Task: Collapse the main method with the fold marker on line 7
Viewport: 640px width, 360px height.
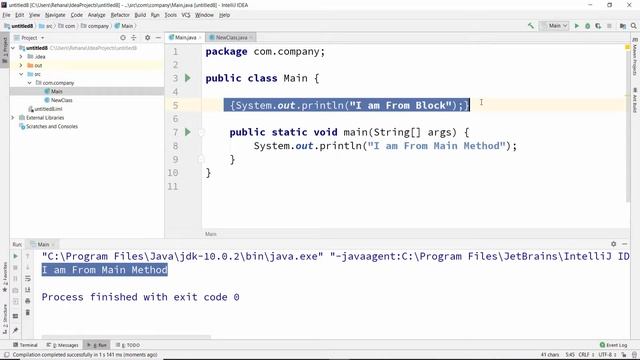Action: [201, 132]
